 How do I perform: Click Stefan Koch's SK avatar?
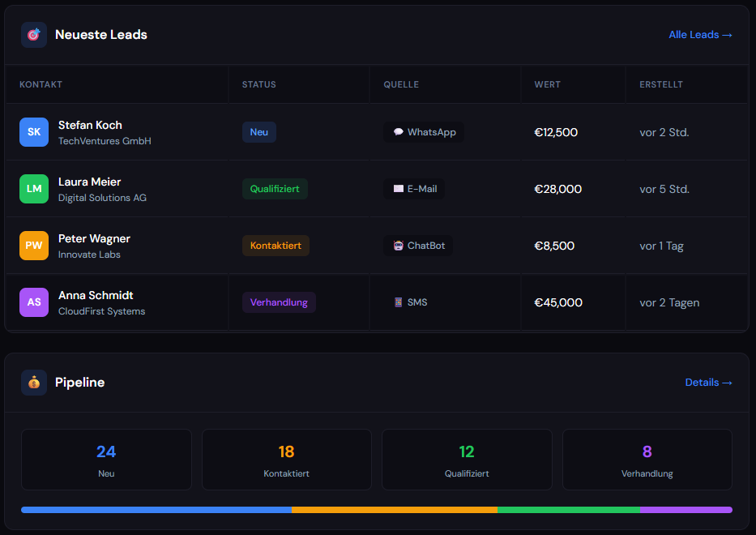tap(34, 132)
